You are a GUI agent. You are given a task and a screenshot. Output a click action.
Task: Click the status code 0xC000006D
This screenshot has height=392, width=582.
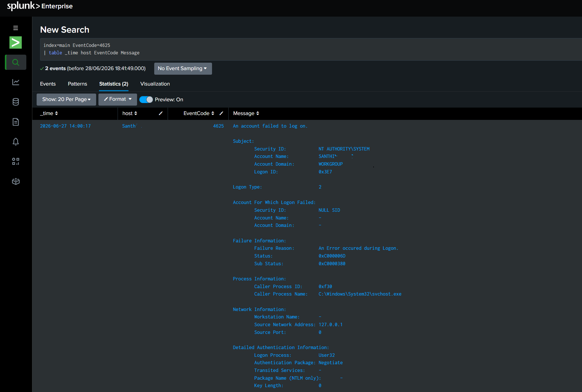tap(332, 256)
